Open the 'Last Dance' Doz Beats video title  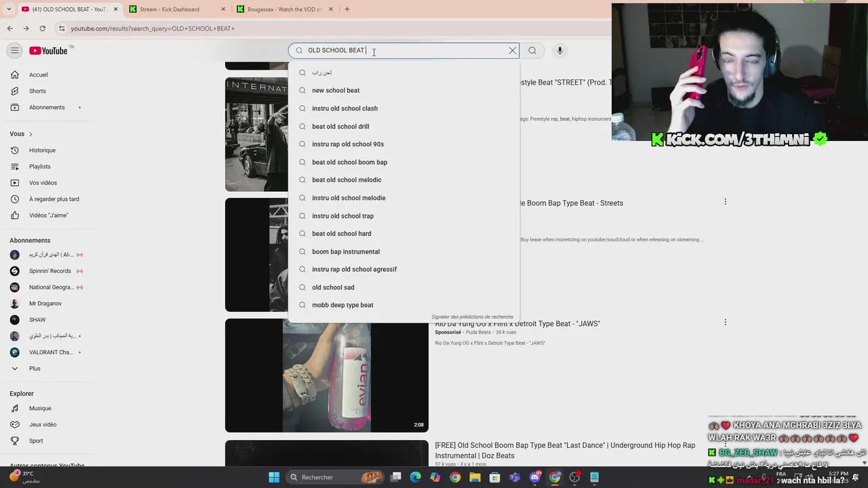pos(565,450)
